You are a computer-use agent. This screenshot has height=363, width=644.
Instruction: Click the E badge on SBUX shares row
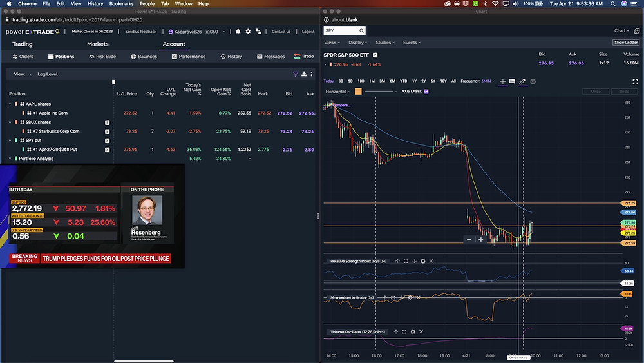pyautogui.click(x=107, y=123)
